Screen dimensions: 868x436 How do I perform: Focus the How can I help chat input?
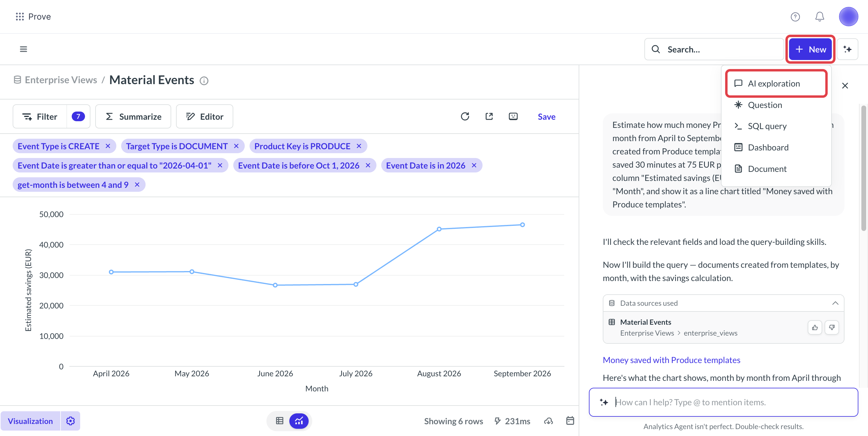point(723,402)
